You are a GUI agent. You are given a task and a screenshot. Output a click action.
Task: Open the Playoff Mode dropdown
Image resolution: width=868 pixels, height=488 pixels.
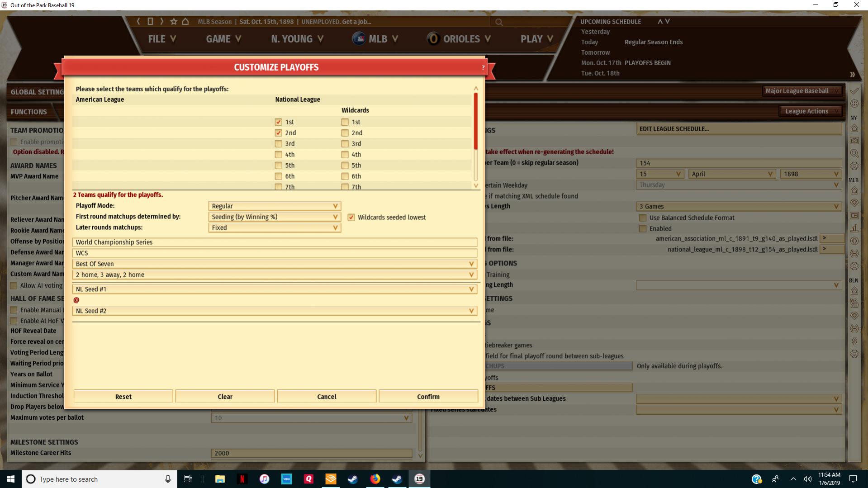275,206
